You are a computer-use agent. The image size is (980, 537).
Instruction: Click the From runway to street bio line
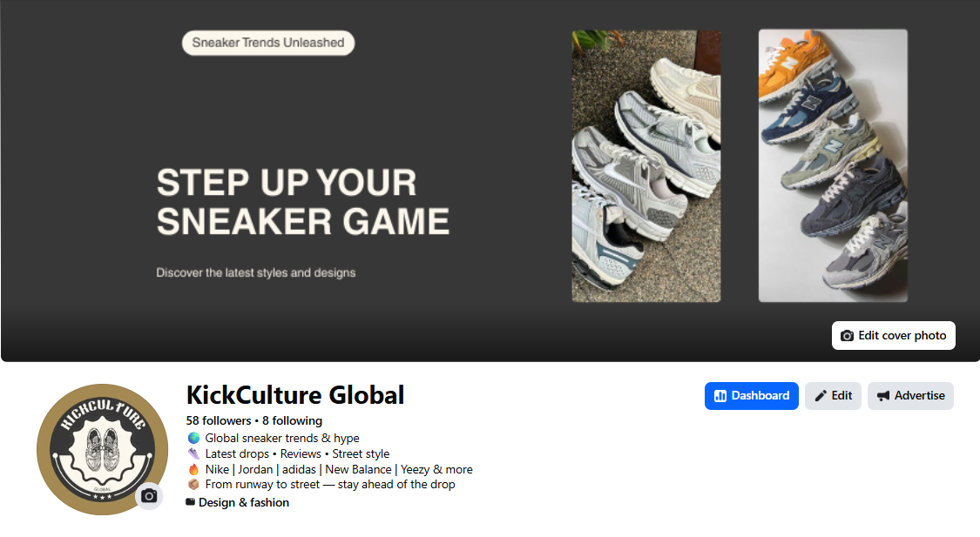pos(330,485)
